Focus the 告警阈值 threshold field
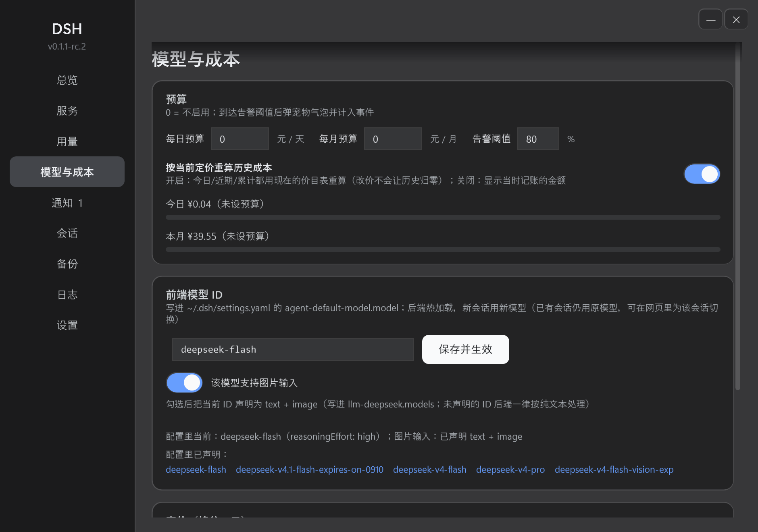Screen dimensions: 758x532 click(x=538, y=139)
